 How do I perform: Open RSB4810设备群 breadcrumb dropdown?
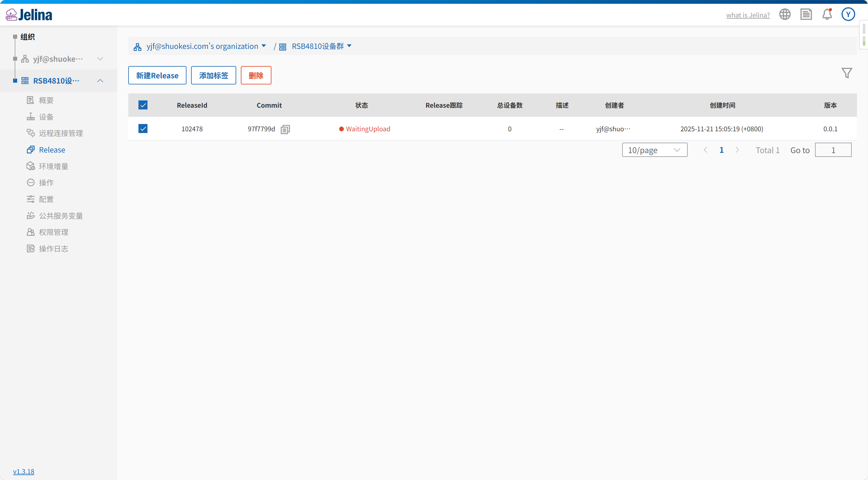tap(349, 46)
